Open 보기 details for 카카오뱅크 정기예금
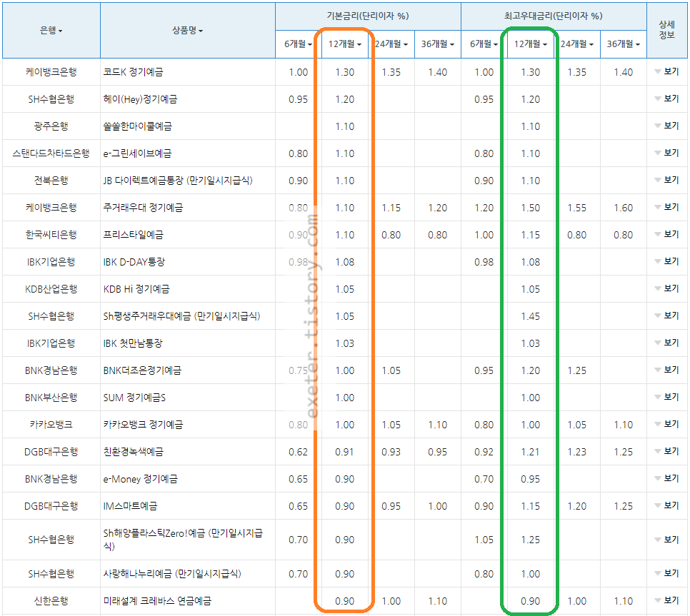This screenshot has width=690, height=616. (666, 424)
